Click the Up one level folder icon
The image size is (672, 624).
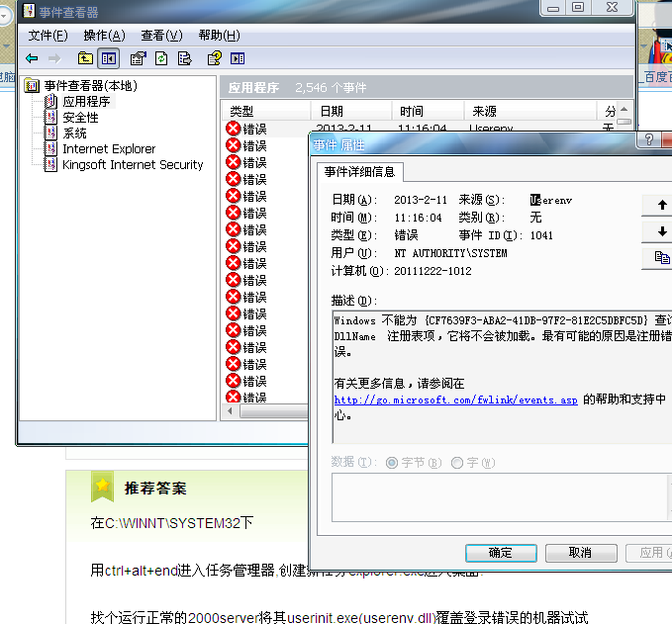(85, 58)
